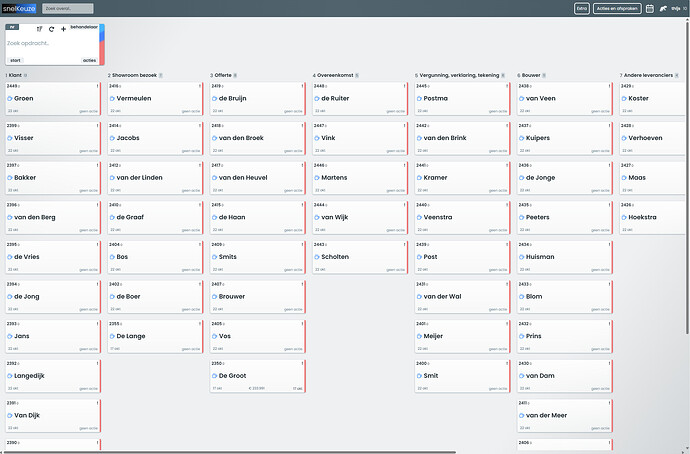The width and height of the screenshot is (690, 454).
Task: Click the count badge next to '2 Showroom bezoek'
Action: coord(161,75)
